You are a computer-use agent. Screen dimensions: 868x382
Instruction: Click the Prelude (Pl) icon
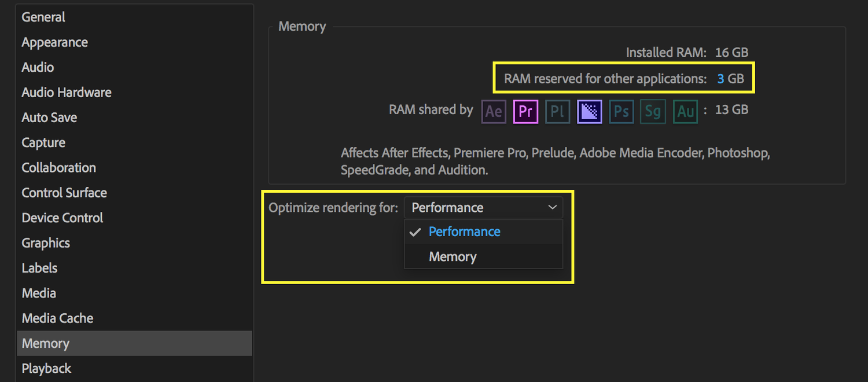coord(557,112)
